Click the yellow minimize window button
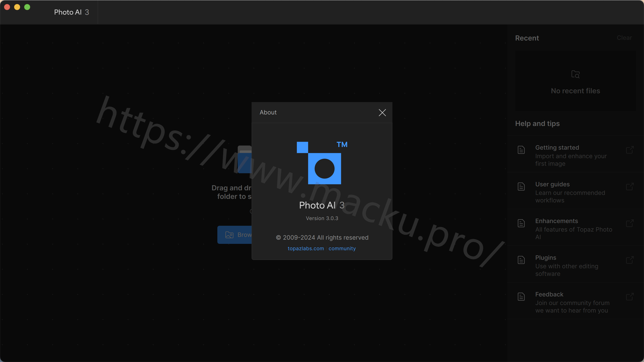The image size is (644, 362). [17, 7]
